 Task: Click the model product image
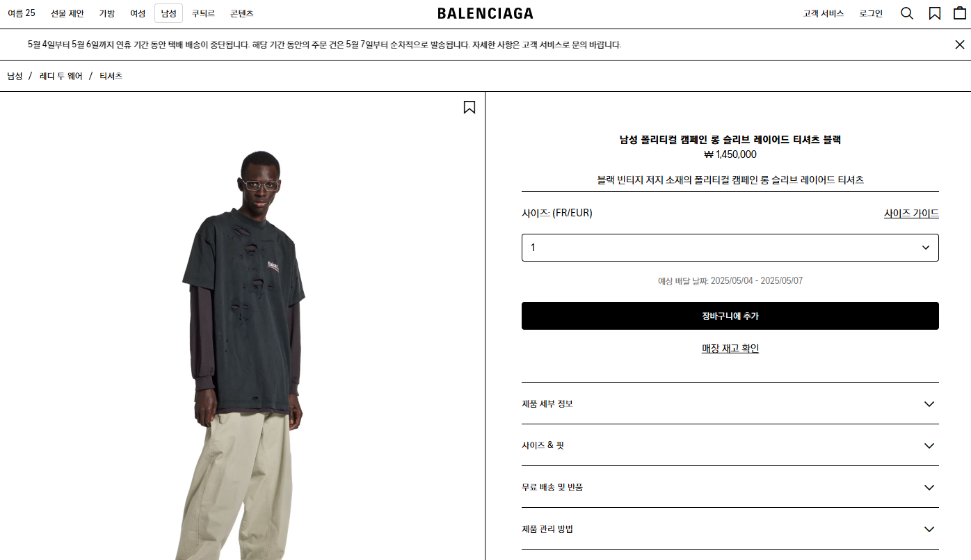[x=242, y=326]
